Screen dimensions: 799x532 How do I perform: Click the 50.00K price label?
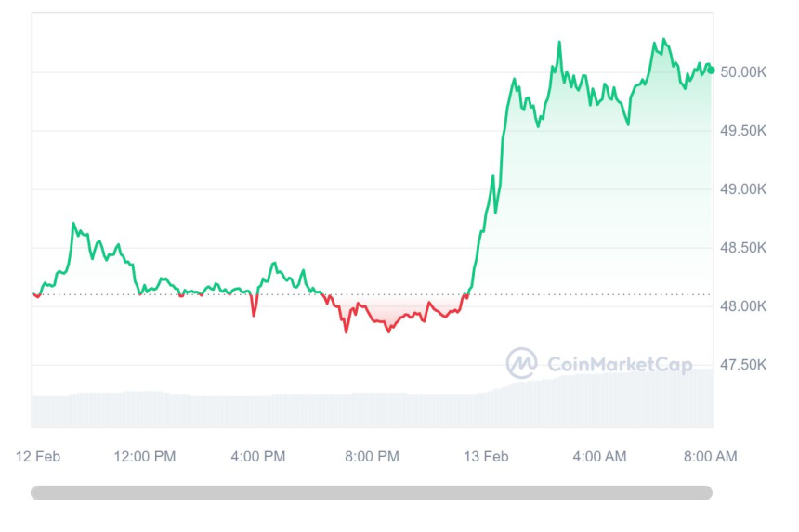pos(743,72)
